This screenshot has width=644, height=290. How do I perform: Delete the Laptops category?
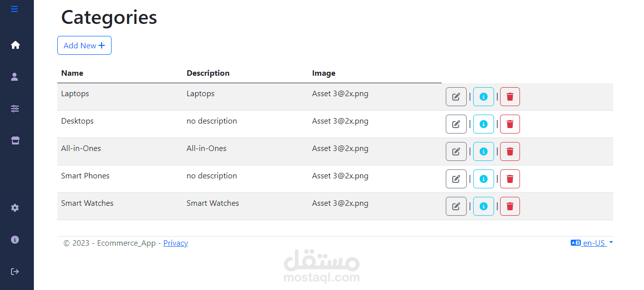point(510,97)
